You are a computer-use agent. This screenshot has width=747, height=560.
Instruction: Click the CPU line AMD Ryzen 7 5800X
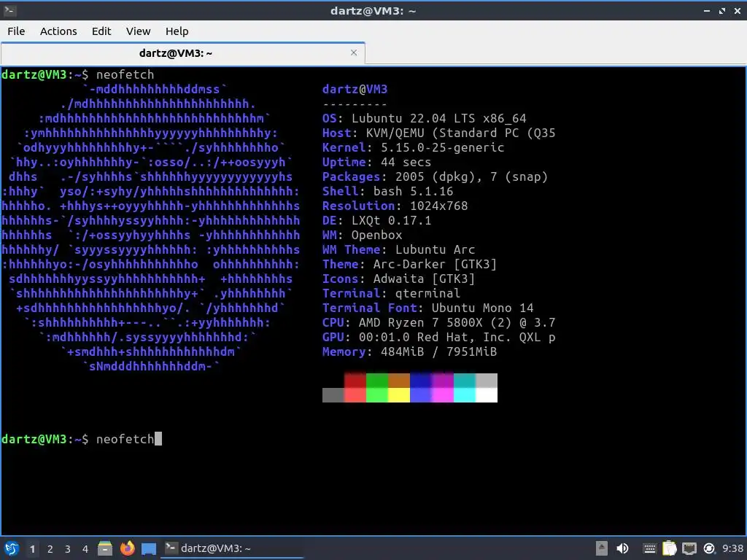(438, 322)
